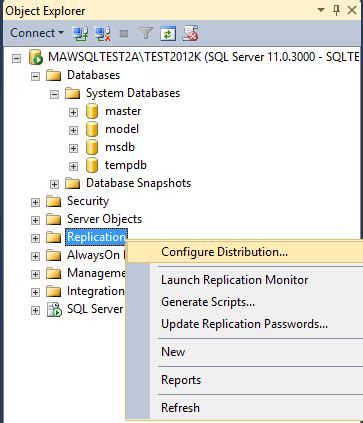Viewport: 363px width, 423px height.
Task: Expand the Replication folder
Action: [35, 238]
